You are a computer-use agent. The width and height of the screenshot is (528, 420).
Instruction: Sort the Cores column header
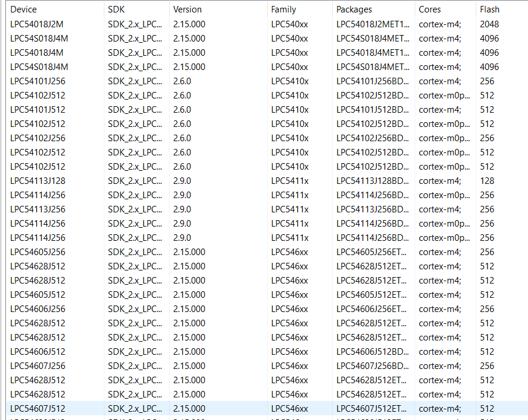tap(430, 9)
